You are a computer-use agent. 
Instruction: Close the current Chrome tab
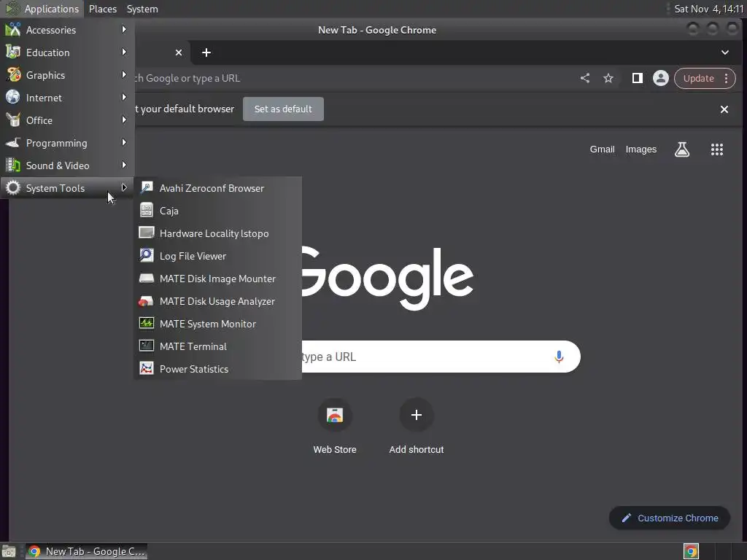pyautogui.click(x=179, y=52)
